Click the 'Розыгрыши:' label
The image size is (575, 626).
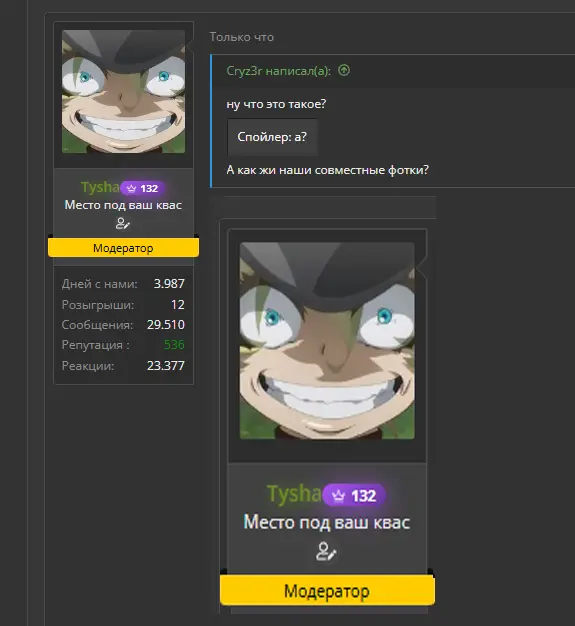pyautogui.click(x=98, y=305)
